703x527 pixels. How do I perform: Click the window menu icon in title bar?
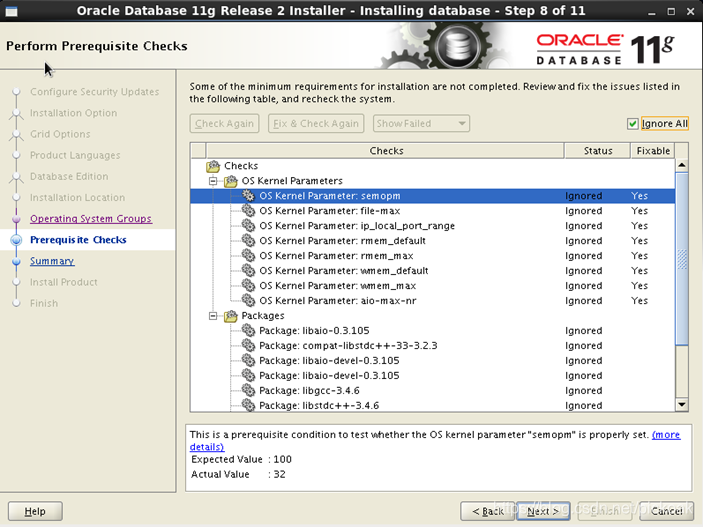12,11
